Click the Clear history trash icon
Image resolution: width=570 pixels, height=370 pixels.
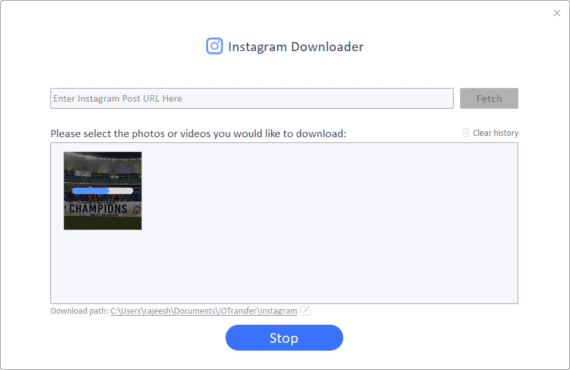pos(466,133)
